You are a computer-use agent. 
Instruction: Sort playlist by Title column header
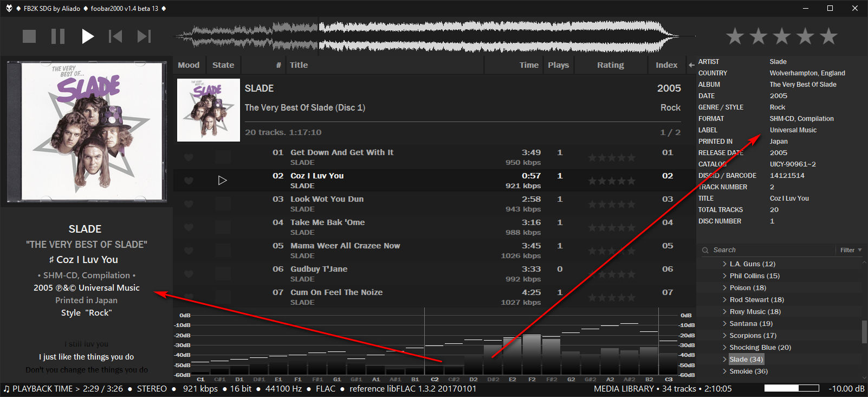299,65
